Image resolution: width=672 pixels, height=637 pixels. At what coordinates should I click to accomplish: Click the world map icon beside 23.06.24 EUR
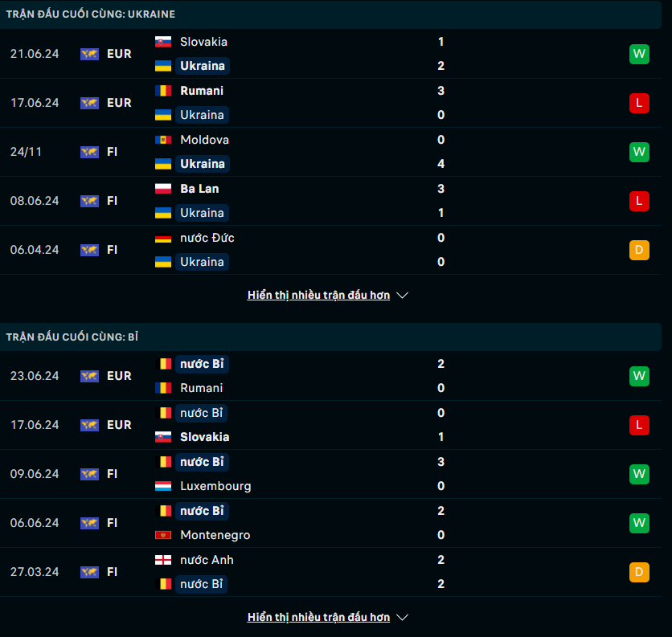(89, 376)
